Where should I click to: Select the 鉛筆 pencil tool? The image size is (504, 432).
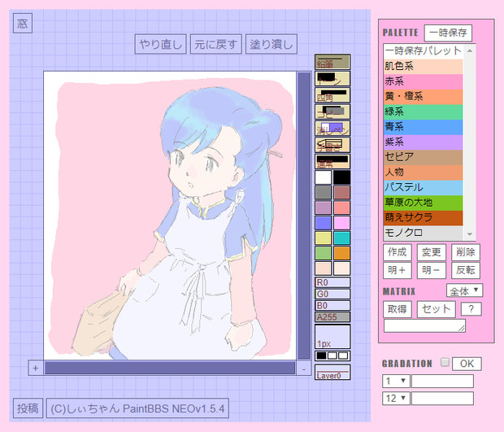(x=332, y=62)
